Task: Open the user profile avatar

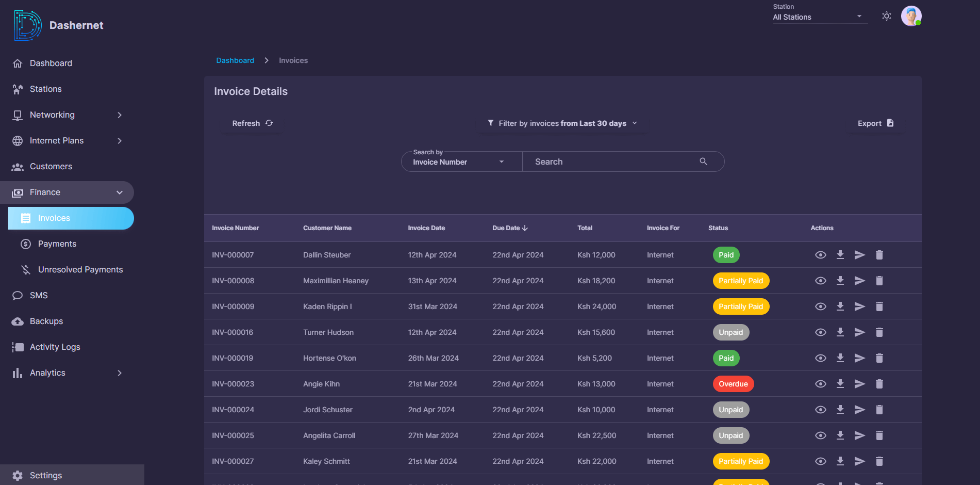Action: [911, 16]
